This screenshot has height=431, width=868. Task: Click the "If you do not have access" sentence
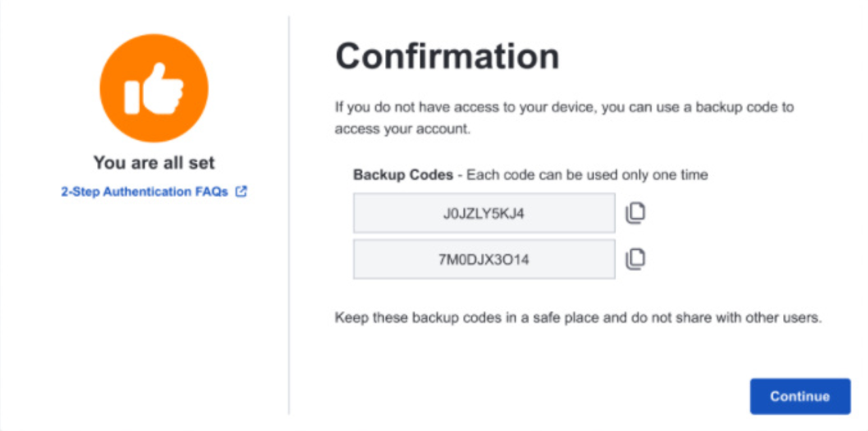click(564, 107)
